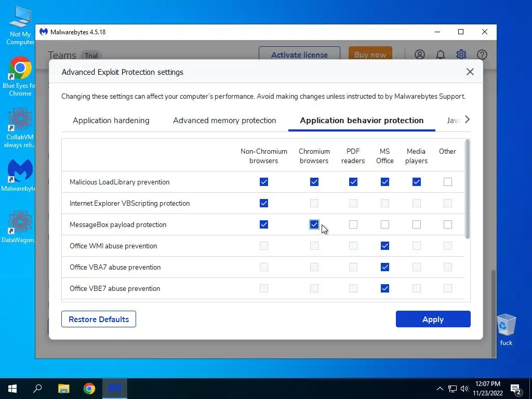This screenshot has width=532, height=399.
Task: Enable MessageBox payload protection for Other
Action: pos(448,224)
